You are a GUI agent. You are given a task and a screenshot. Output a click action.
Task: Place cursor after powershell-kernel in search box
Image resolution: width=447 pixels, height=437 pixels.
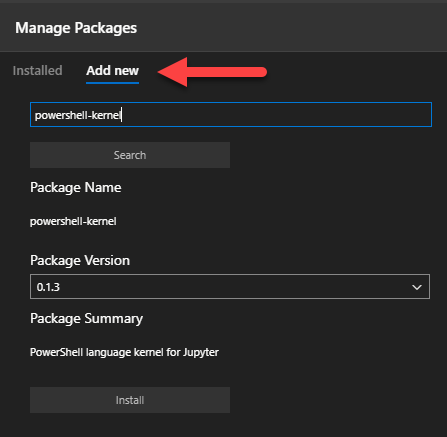tap(122, 115)
